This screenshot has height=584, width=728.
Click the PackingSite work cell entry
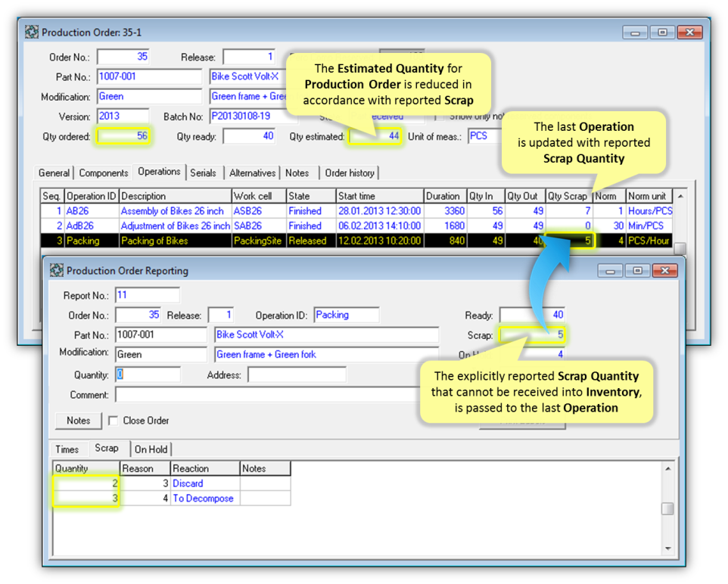tap(258, 241)
